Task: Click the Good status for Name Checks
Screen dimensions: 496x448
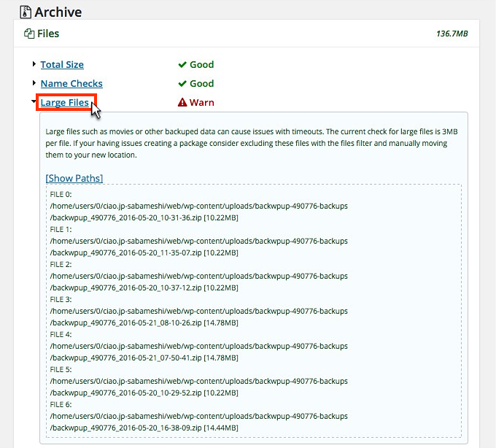Action: click(x=202, y=83)
